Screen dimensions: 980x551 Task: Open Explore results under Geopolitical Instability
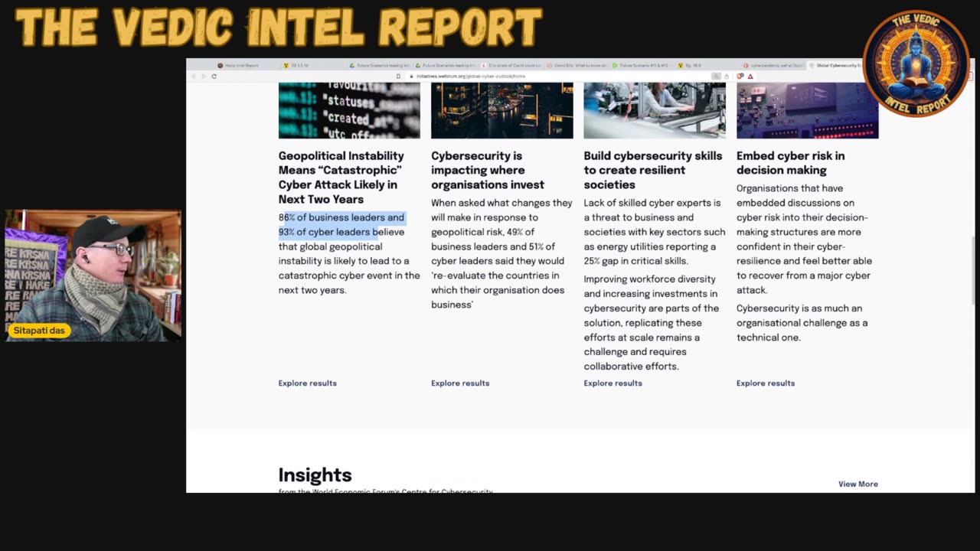[308, 383]
